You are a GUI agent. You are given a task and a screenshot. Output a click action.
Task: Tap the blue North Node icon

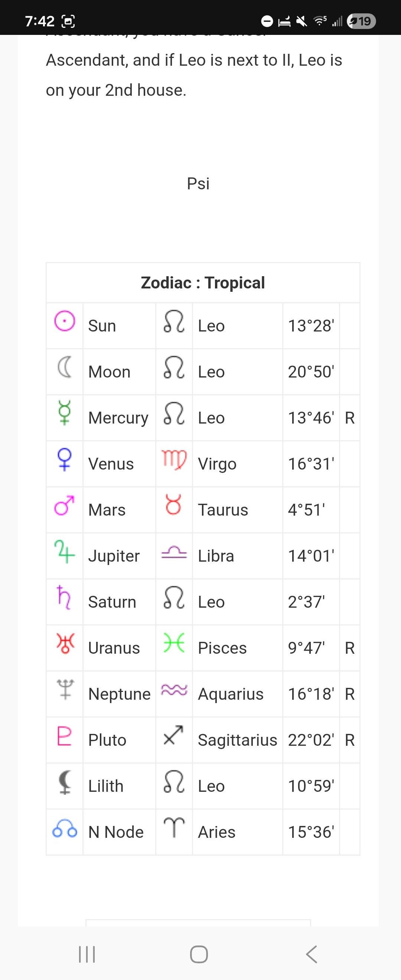click(x=65, y=828)
